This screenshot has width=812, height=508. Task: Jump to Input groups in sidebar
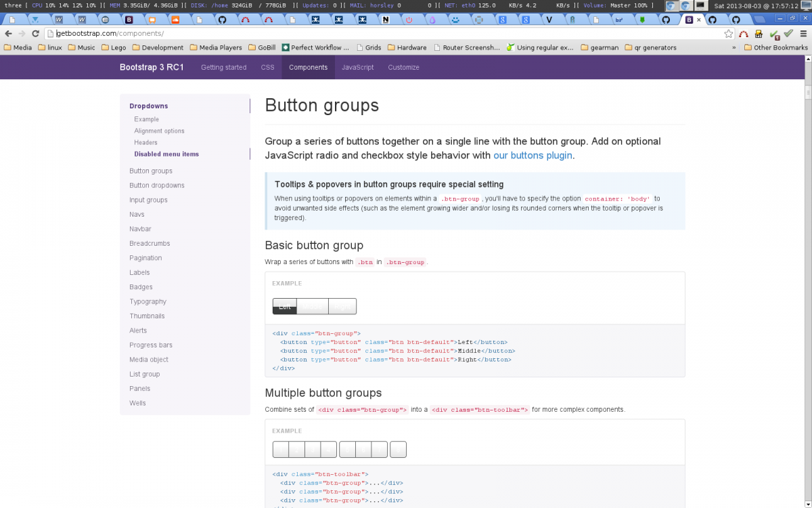[148, 200]
